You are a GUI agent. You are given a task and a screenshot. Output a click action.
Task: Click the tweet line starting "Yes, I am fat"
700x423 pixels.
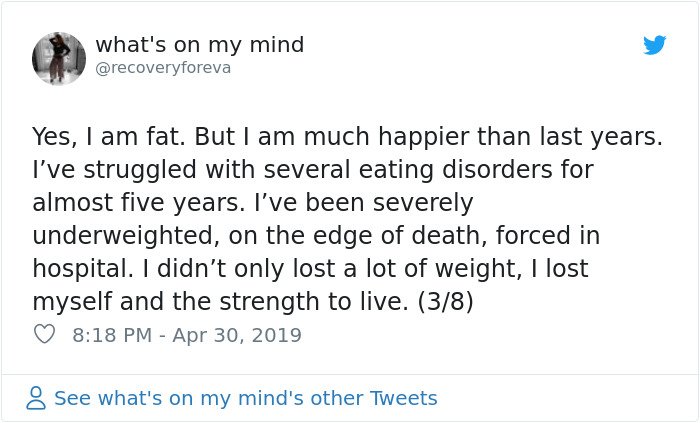(x=347, y=137)
